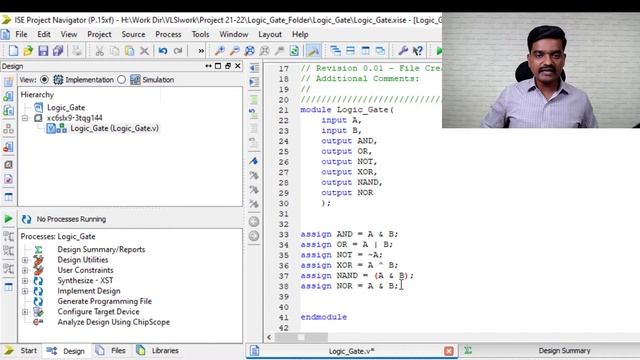The height and width of the screenshot is (360, 640).
Task: Click the Delete X toolbar icon
Action: pyautogui.click(x=144, y=51)
